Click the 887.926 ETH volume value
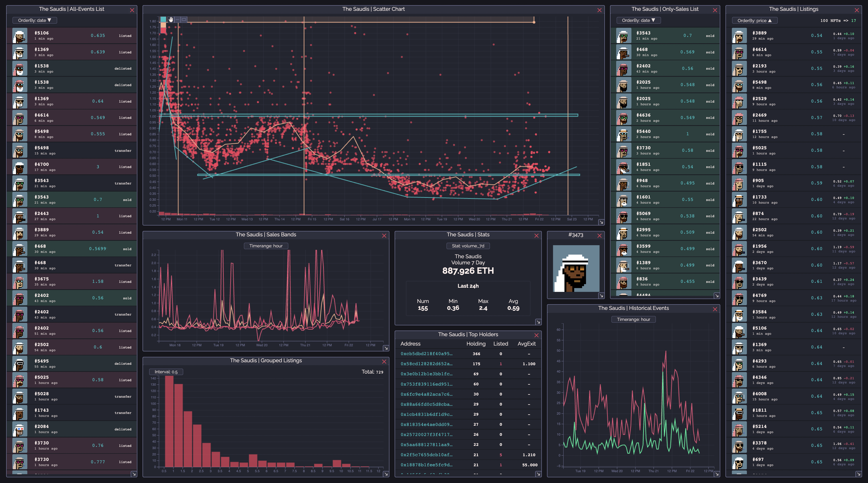 point(468,271)
